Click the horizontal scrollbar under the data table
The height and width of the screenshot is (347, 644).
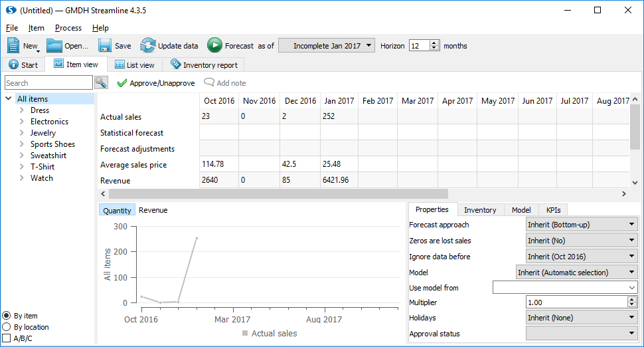pyautogui.click(x=279, y=193)
